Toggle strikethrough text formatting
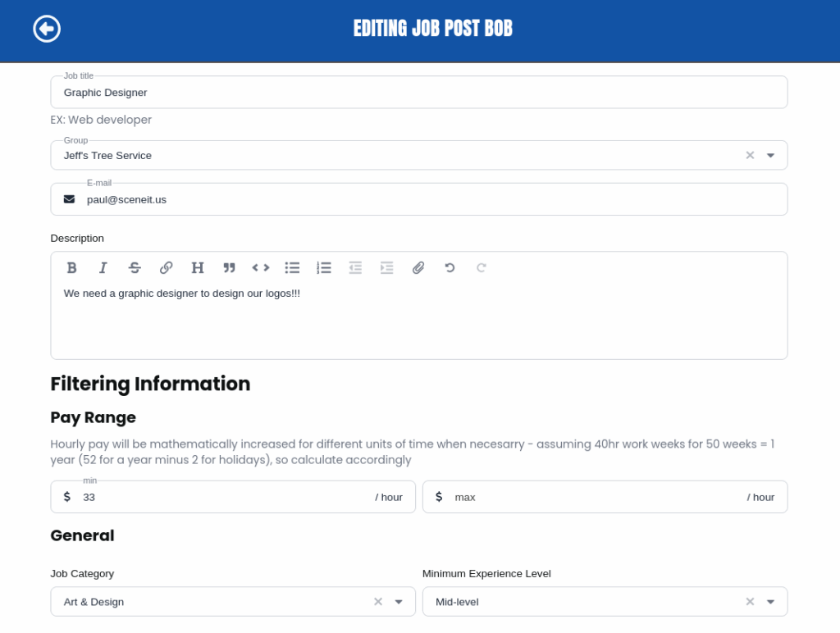 point(135,267)
